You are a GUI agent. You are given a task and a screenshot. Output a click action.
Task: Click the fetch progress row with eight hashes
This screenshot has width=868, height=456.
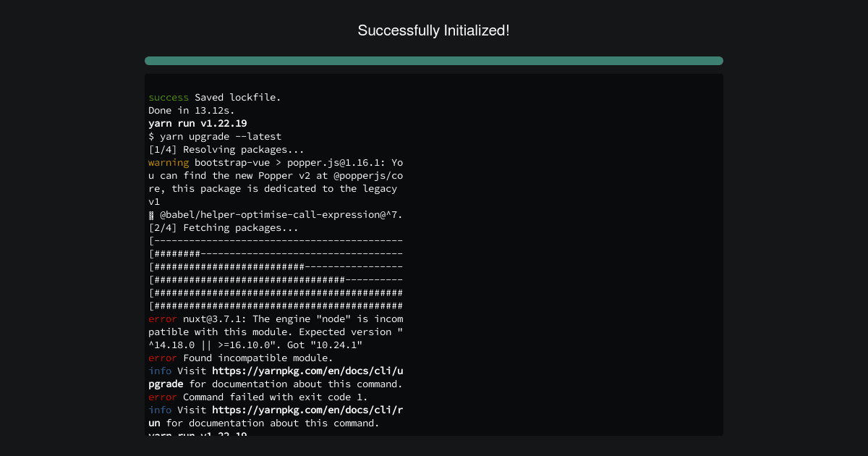pos(276,253)
